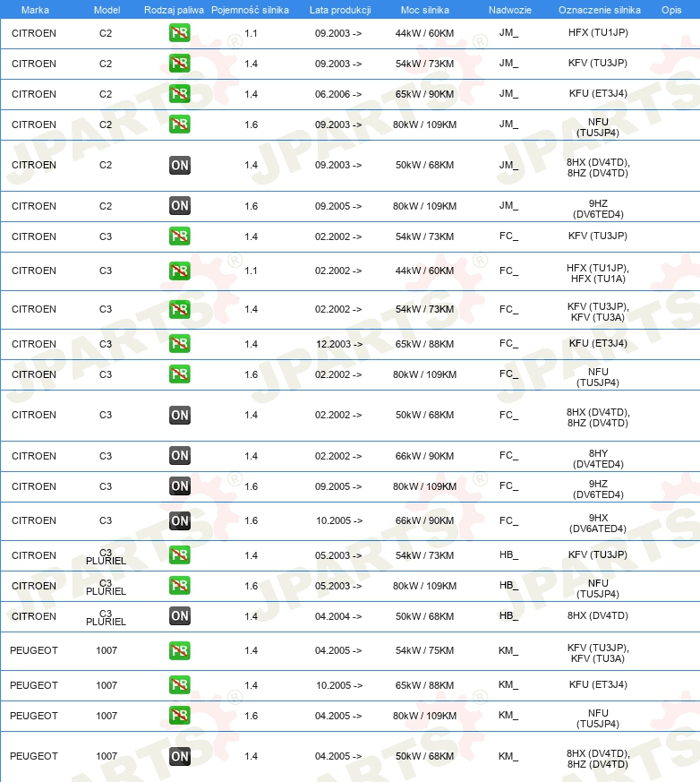Select engine code HFX (TU1JP) in C2 row
The width and height of the screenshot is (700, 782).
[598, 32]
